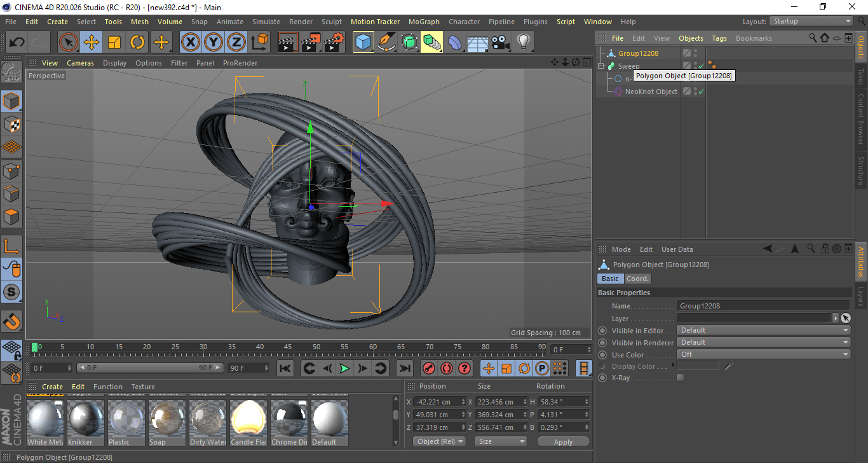
Task: Click the Play Forwards button
Action: [344, 368]
